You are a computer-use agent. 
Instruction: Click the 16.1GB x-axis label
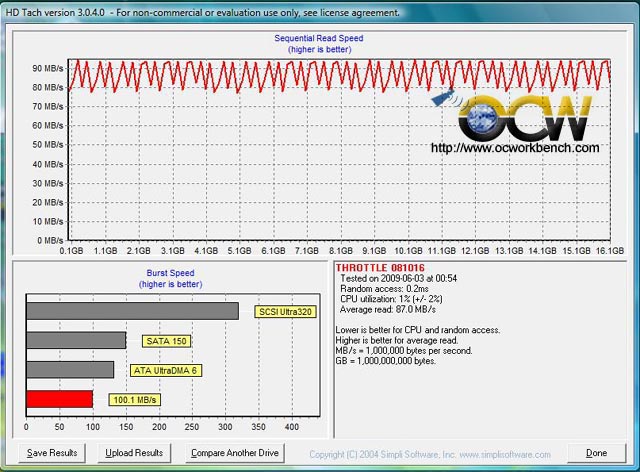(610, 251)
